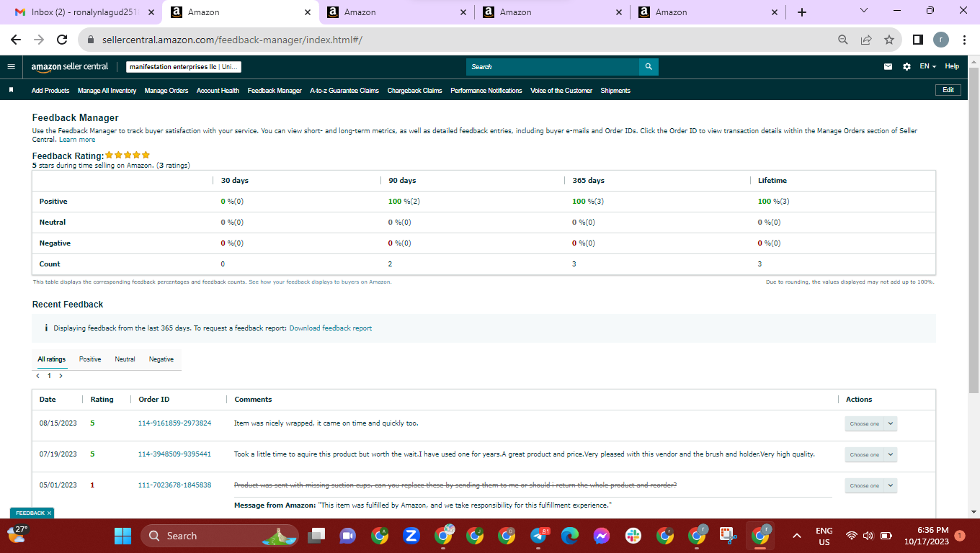Open order 111-7023678-1845838
The width and height of the screenshot is (980, 553).
click(174, 485)
